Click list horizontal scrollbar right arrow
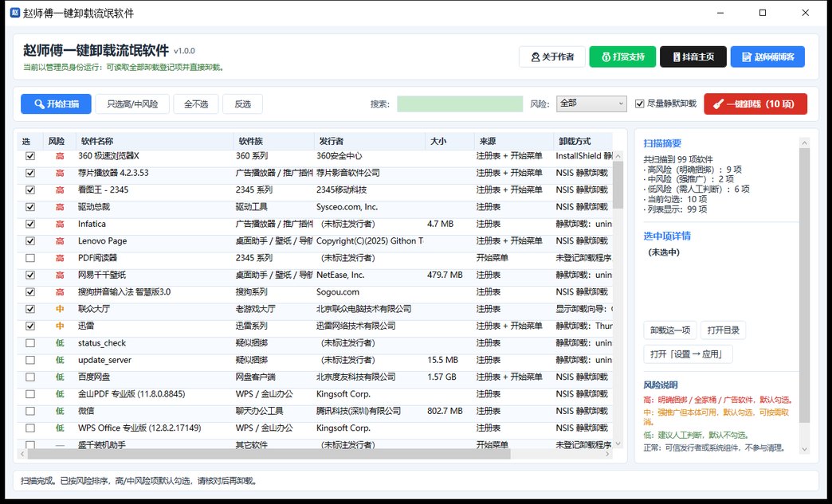Image resolution: width=832 pixels, height=504 pixels. click(x=607, y=454)
